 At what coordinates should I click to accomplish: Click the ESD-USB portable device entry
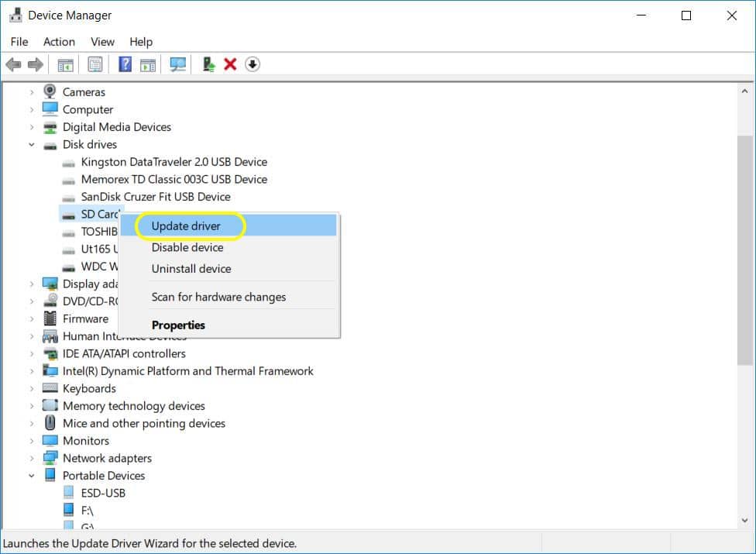coord(103,493)
